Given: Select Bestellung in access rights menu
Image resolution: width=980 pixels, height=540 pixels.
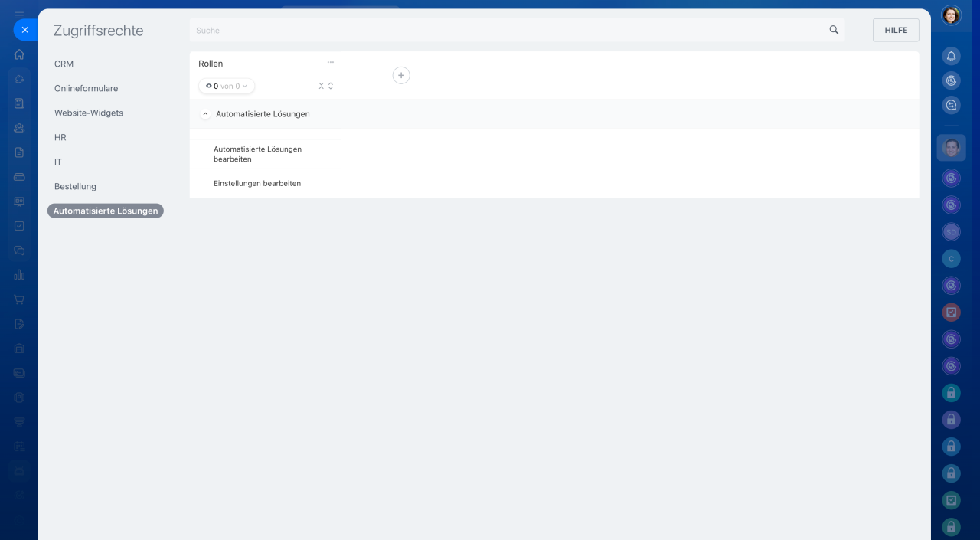Looking at the screenshot, I should click(x=76, y=186).
